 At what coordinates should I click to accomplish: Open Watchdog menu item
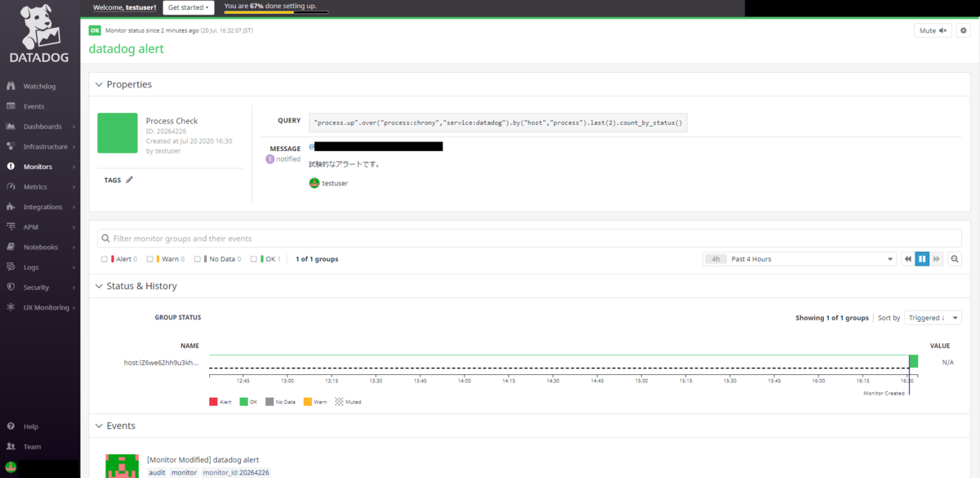(x=39, y=86)
